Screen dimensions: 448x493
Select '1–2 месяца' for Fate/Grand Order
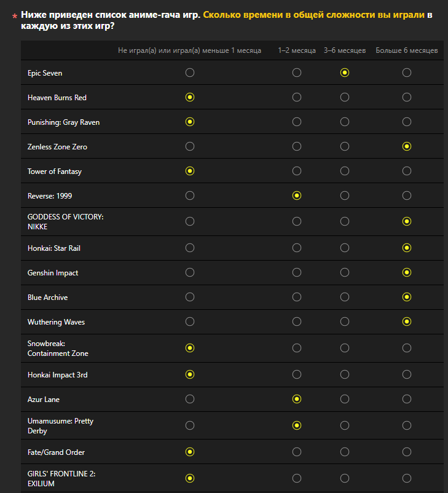pos(296,452)
